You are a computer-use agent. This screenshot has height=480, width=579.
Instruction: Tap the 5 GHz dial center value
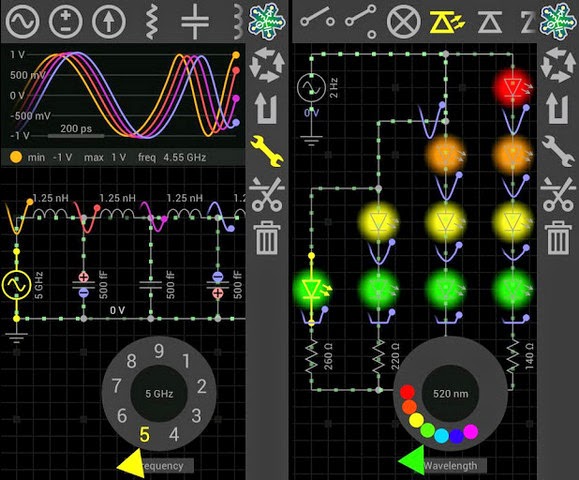pyautogui.click(x=159, y=394)
